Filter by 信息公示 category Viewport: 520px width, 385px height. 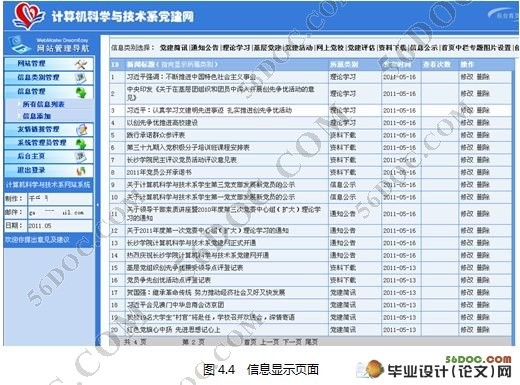click(424, 48)
